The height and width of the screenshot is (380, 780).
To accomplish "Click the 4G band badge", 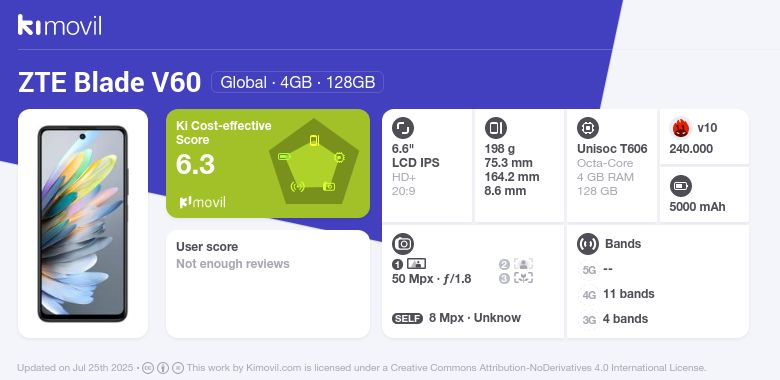I will point(589,295).
